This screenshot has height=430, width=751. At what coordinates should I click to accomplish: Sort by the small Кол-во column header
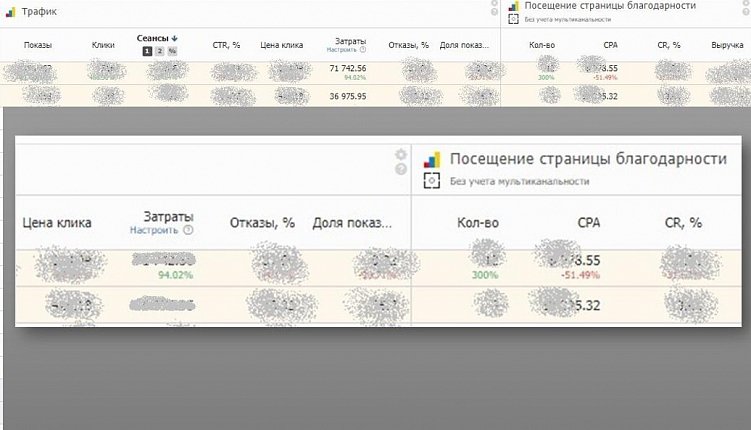click(x=542, y=45)
